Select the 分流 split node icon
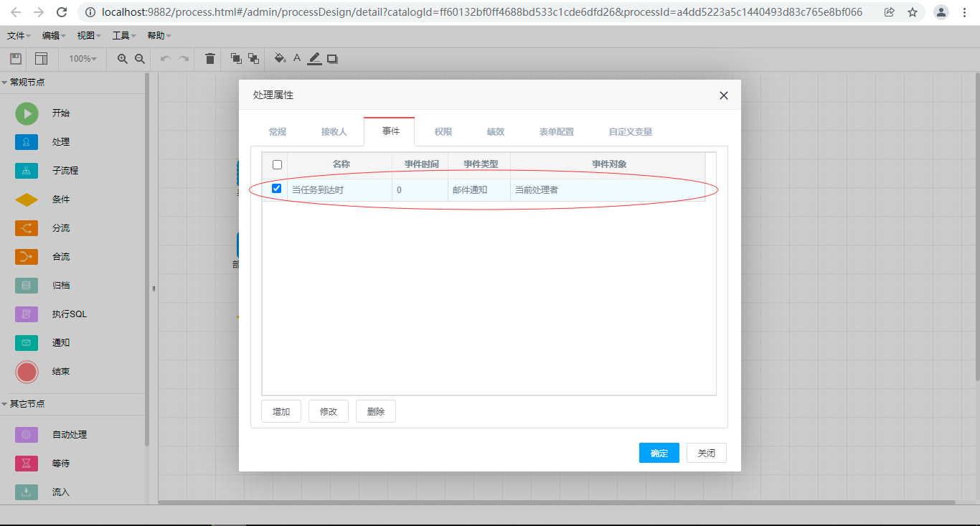980x526 pixels. 27,228
